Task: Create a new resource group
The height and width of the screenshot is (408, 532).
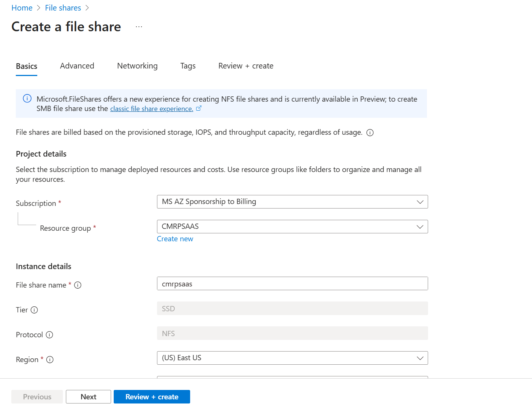Action: tap(175, 239)
